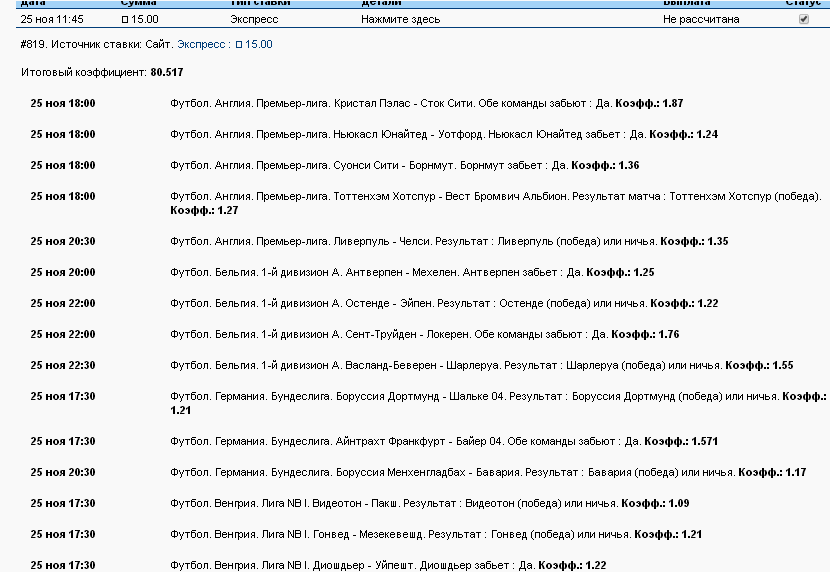Viewport: 830px width, 572px height.
Task: Select the 'Коэфф.: 1.27' Тоттенхэм coefficient text
Action: pyautogui.click(x=204, y=211)
